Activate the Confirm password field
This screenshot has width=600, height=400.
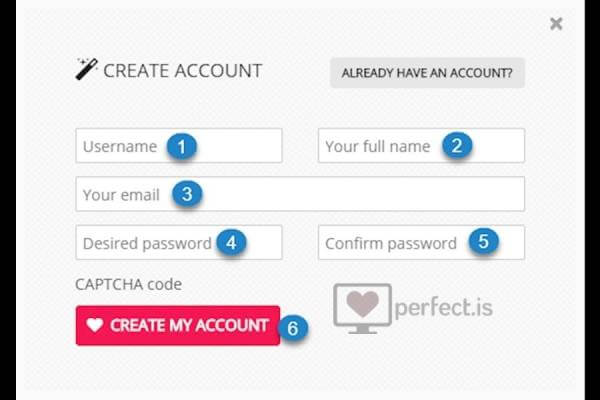tap(421, 242)
